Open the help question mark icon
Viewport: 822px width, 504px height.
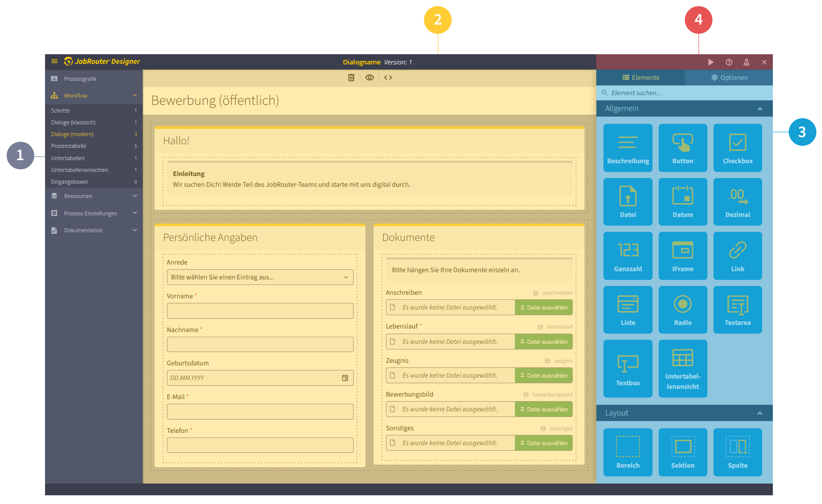(729, 62)
